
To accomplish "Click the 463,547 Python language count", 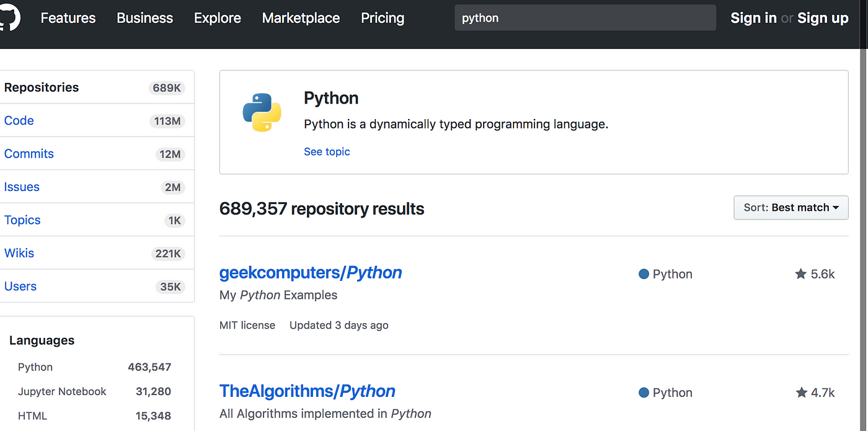I will tap(149, 367).
